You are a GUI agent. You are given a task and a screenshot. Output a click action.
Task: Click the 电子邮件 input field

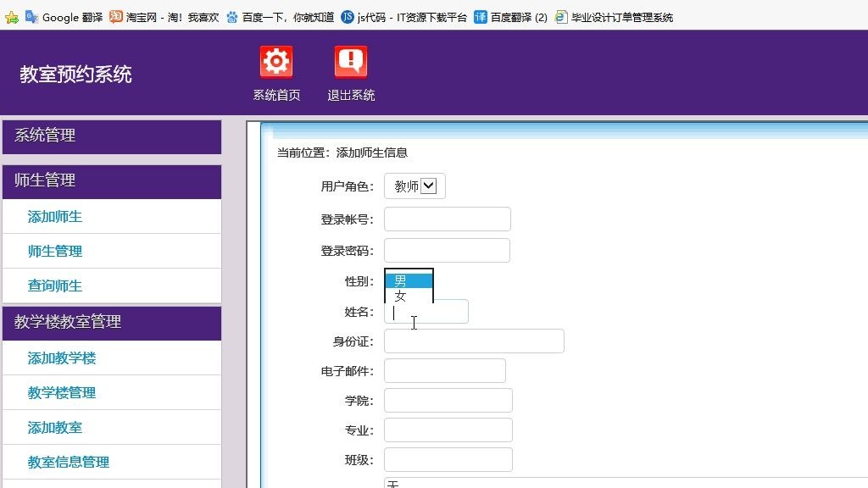(444, 370)
